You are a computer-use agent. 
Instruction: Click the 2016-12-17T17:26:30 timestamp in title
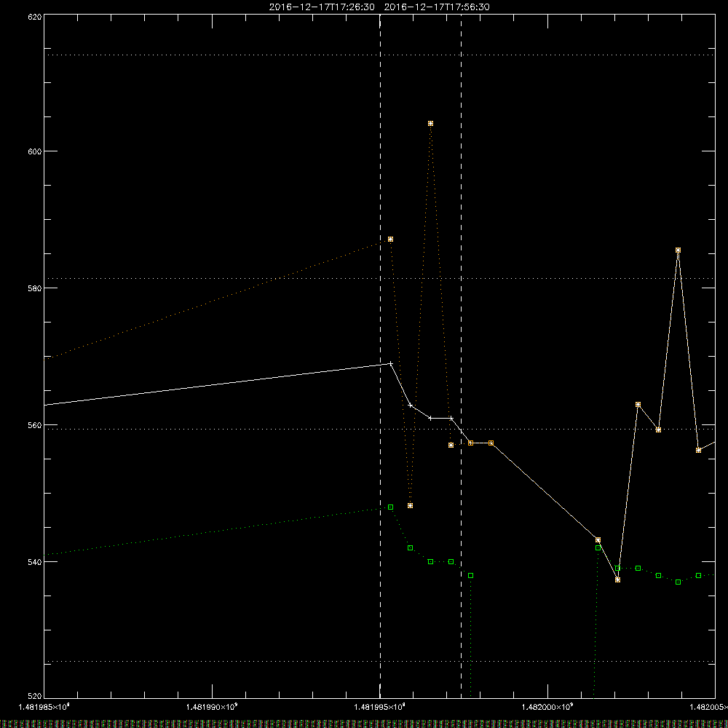click(x=322, y=7)
